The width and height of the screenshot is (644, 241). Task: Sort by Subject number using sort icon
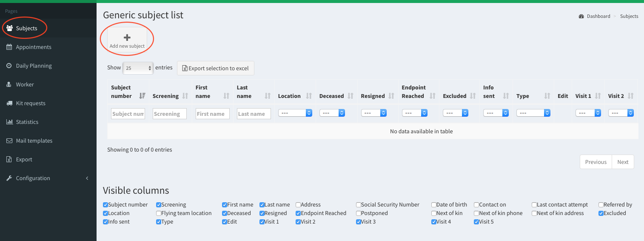click(142, 96)
